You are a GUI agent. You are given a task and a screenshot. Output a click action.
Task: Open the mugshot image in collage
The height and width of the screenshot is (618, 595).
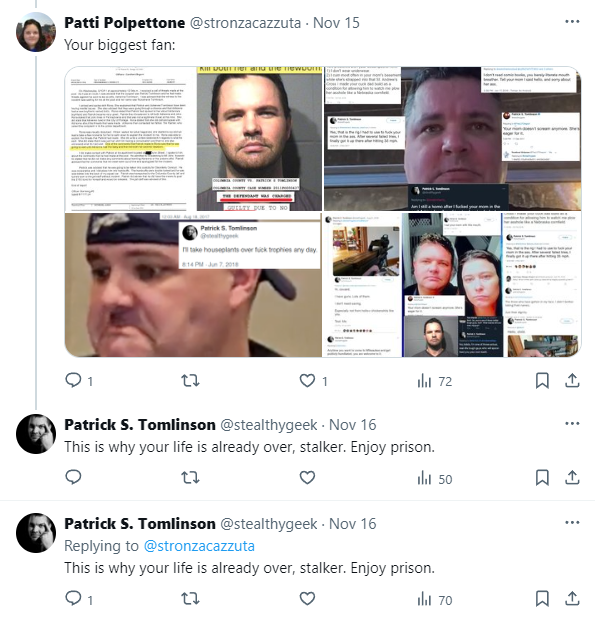click(259, 138)
